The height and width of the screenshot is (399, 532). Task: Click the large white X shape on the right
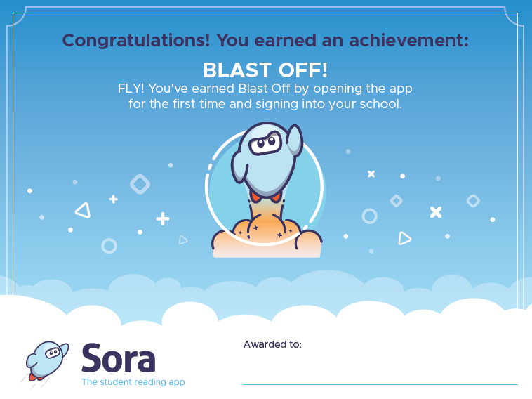[x=436, y=211]
